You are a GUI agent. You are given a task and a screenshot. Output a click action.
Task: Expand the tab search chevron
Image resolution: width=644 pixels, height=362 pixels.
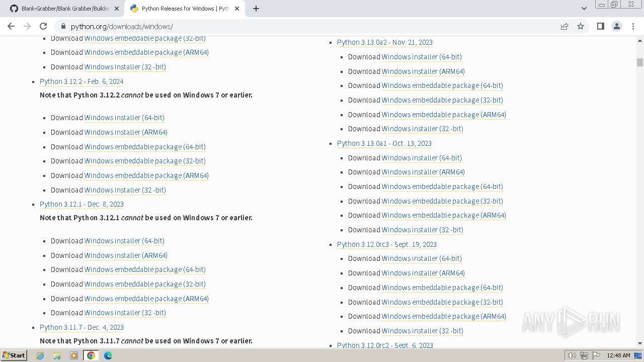click(584, 9)
